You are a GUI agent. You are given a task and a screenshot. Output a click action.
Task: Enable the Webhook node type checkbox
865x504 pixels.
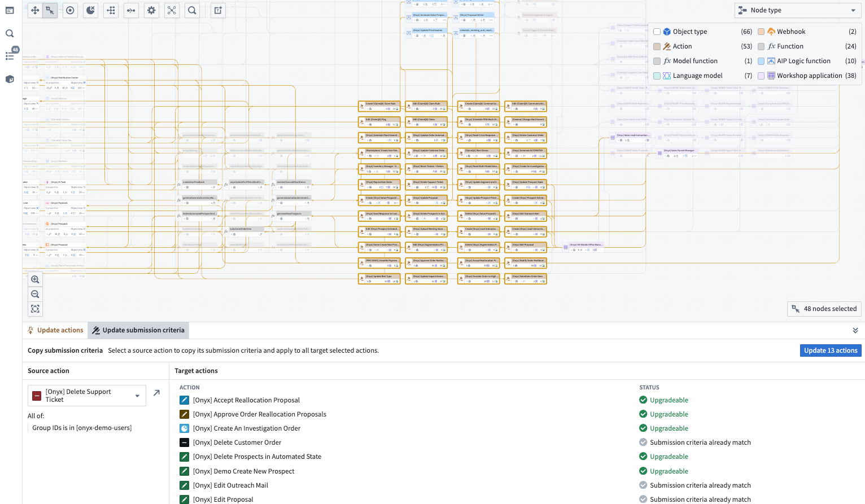[762, 32]
